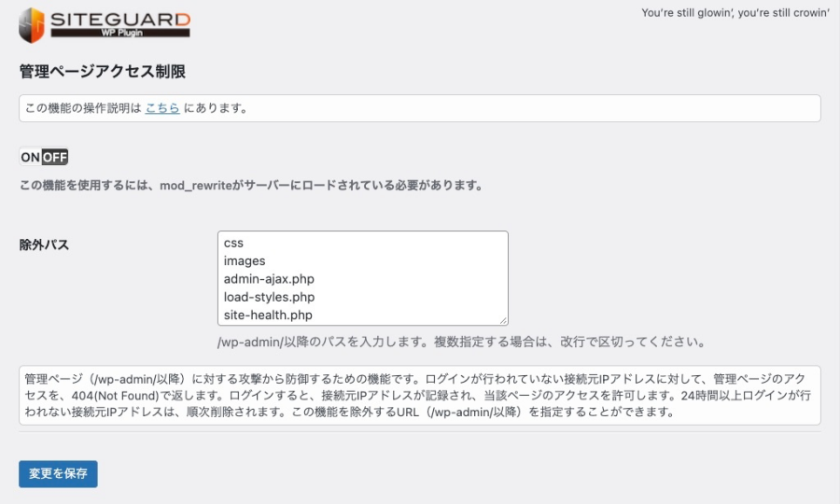Click the OFF side of the toggle
The height and width of the screenshot is (504, 840).
(55, 157)
